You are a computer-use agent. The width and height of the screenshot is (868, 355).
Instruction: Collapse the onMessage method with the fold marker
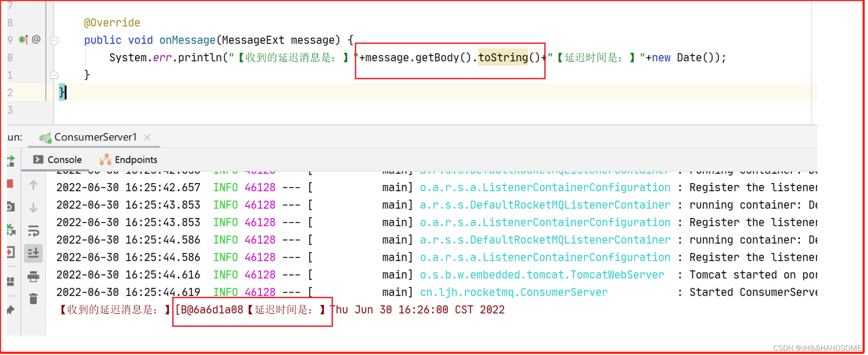click(x=54, y=41)
